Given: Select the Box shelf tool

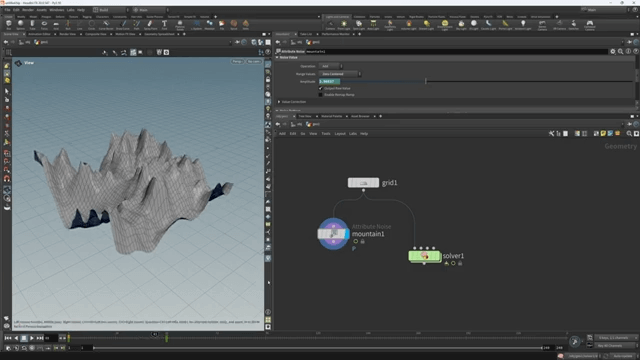Looking at the screenshot, I should 9,24.
